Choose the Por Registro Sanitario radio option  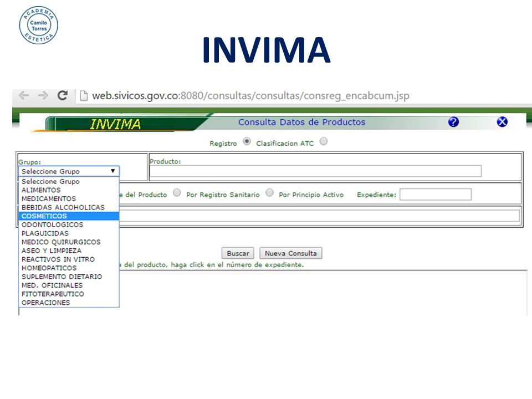click(177, 193)
